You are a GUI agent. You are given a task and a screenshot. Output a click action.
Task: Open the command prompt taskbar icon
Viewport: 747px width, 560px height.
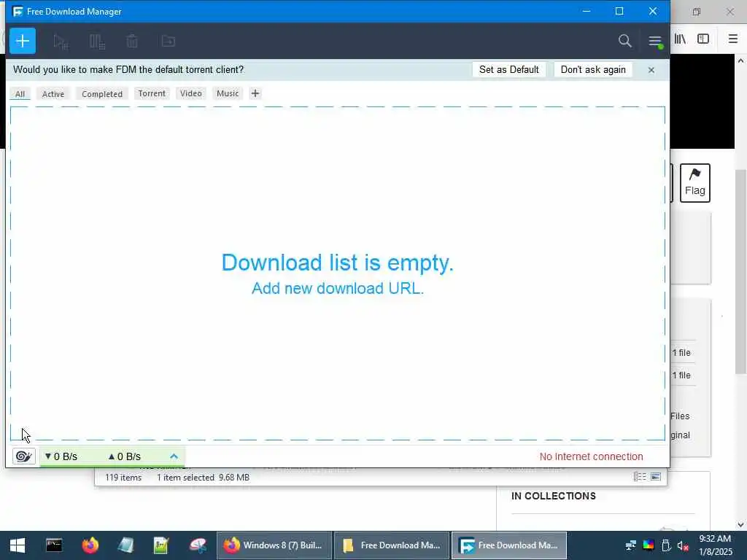point(54,545)
